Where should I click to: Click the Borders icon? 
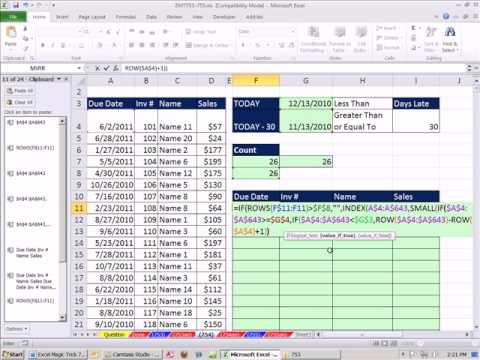pyautogui.click(x=81, y=45)
